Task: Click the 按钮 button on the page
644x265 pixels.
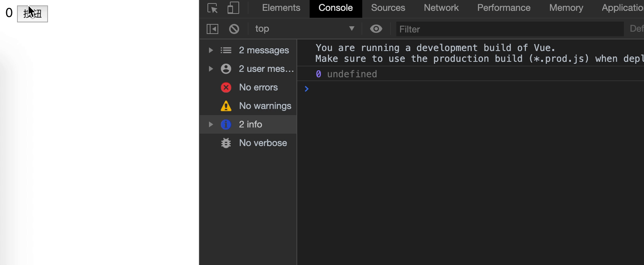Action: click(33, 14)
